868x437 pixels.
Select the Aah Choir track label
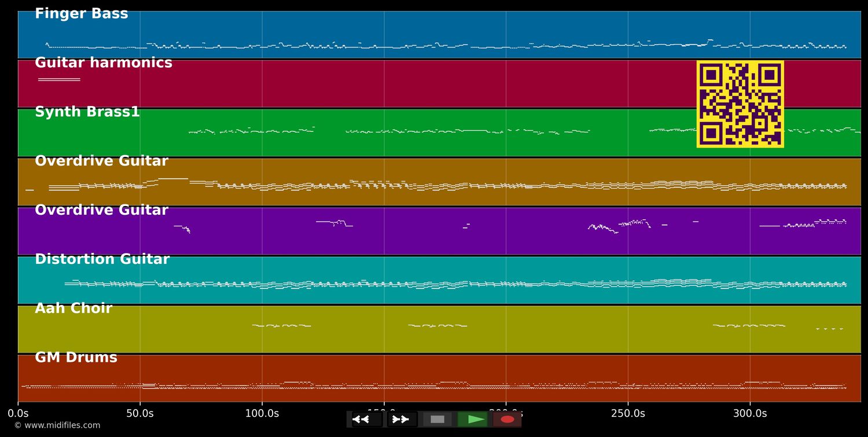click(73, 309)
